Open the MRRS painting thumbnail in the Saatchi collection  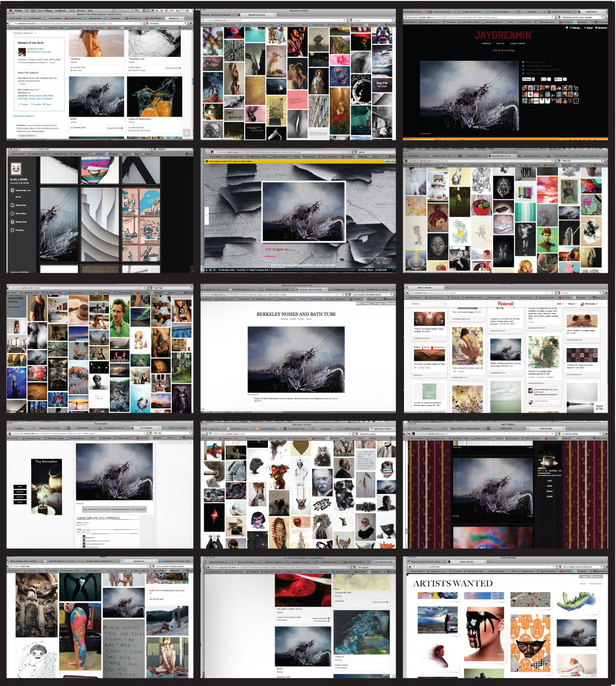point(96,97)
